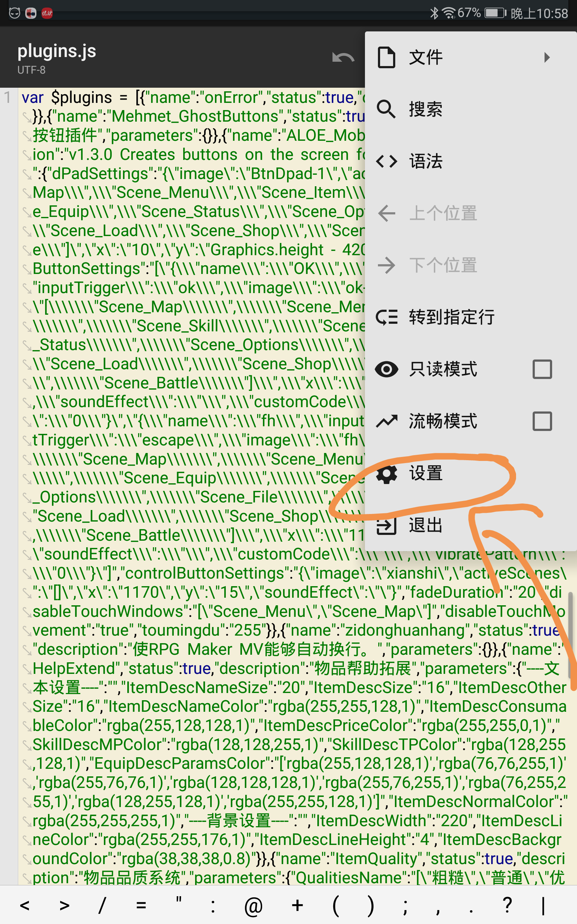Open the 语法 syntax selection entry

[x=471, y=161]
